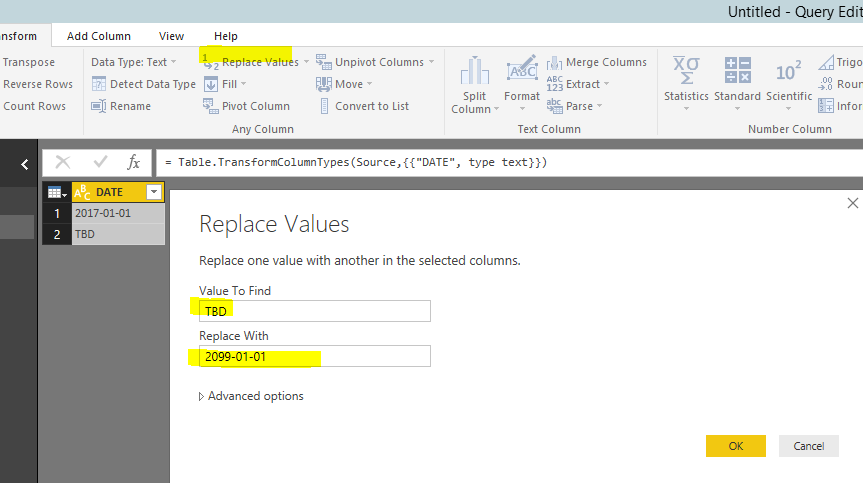Open the Extract dropdown arrow

(x=607, y=84)
